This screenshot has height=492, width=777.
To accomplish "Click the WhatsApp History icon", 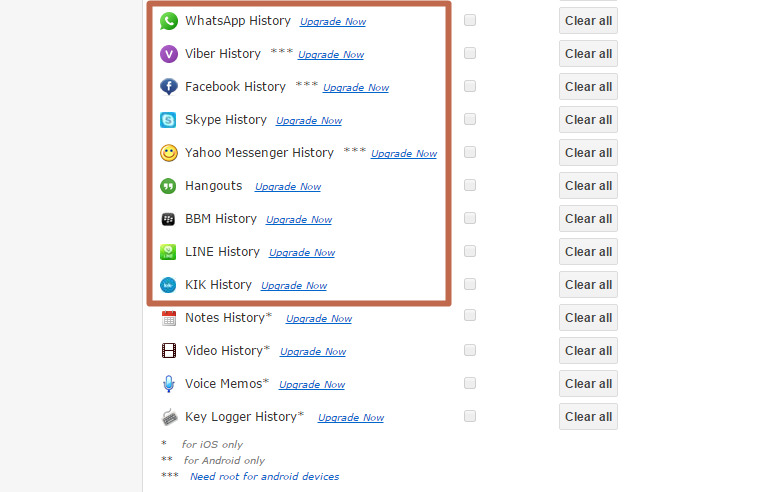I will point(169,21).
